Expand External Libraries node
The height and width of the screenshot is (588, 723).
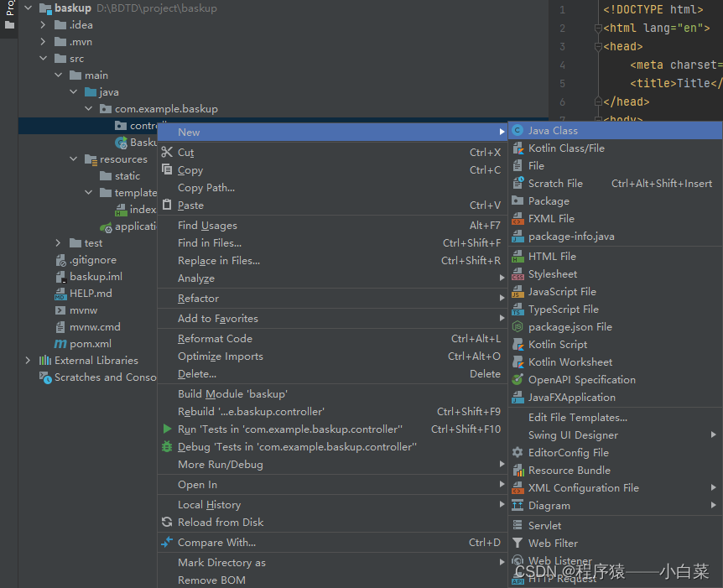[x=29, y=360]
